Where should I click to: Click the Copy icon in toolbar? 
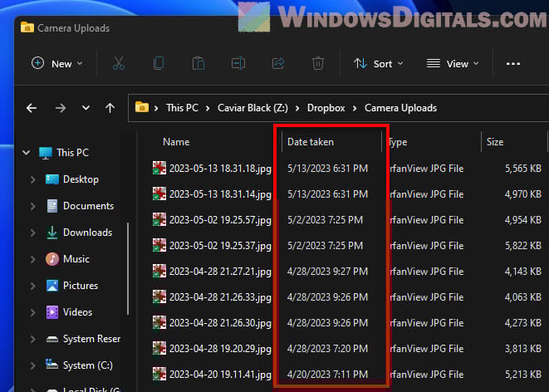click(x=159, y=63)
